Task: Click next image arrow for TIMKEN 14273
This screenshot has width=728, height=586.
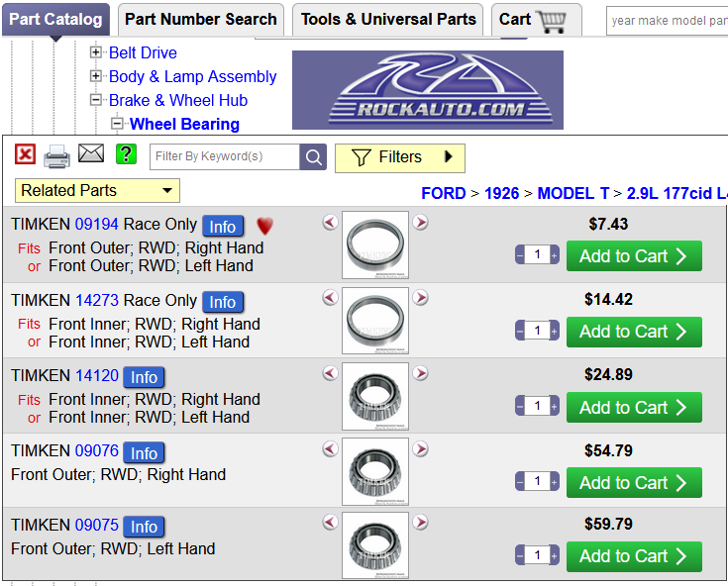Action: (x=420, y=298)
